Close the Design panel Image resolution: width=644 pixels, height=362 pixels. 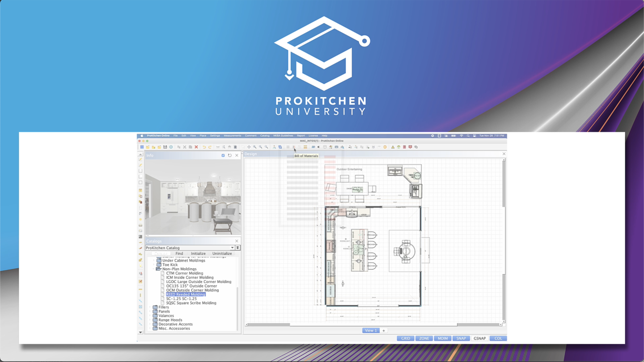(x=504, y=154)
